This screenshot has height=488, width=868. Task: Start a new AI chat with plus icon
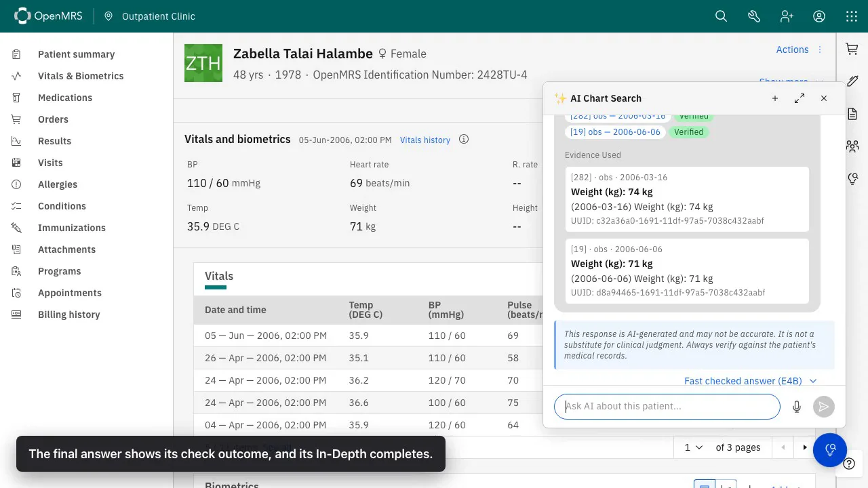(x=775, y=98)
